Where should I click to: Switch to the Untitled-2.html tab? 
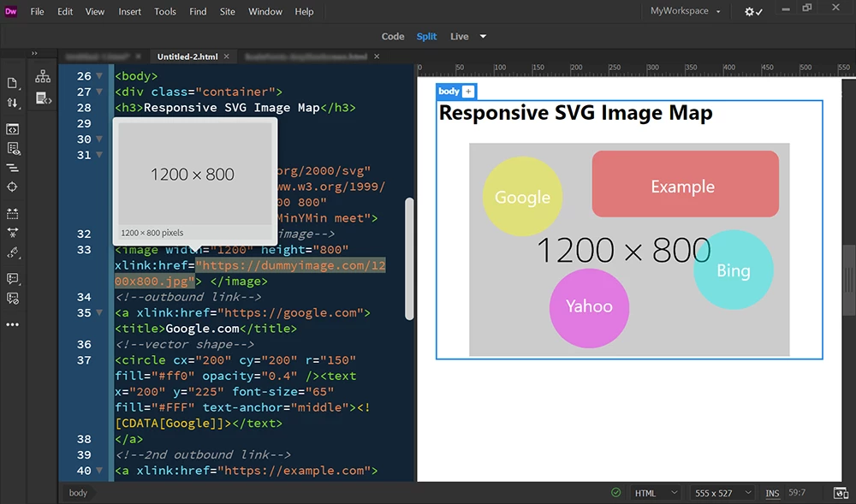187,56
